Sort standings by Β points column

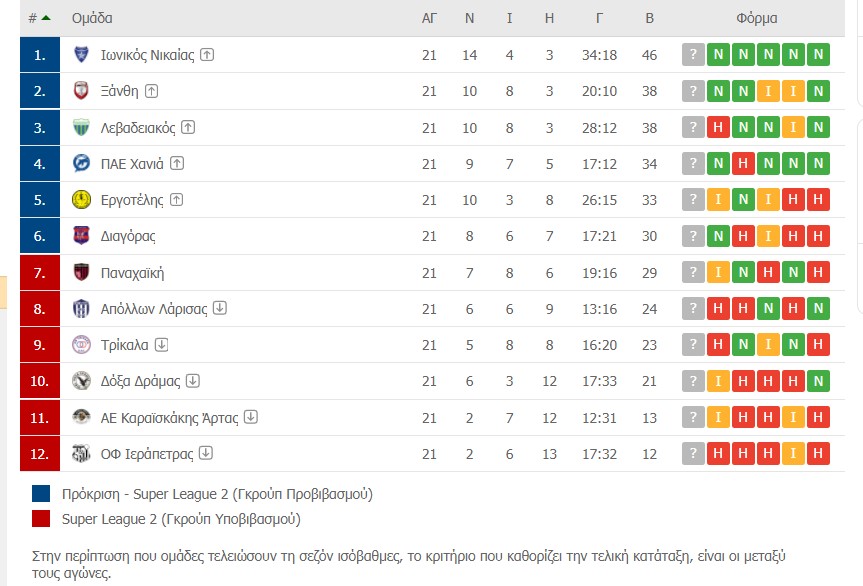pyautogui.click(x=650, y=18)
